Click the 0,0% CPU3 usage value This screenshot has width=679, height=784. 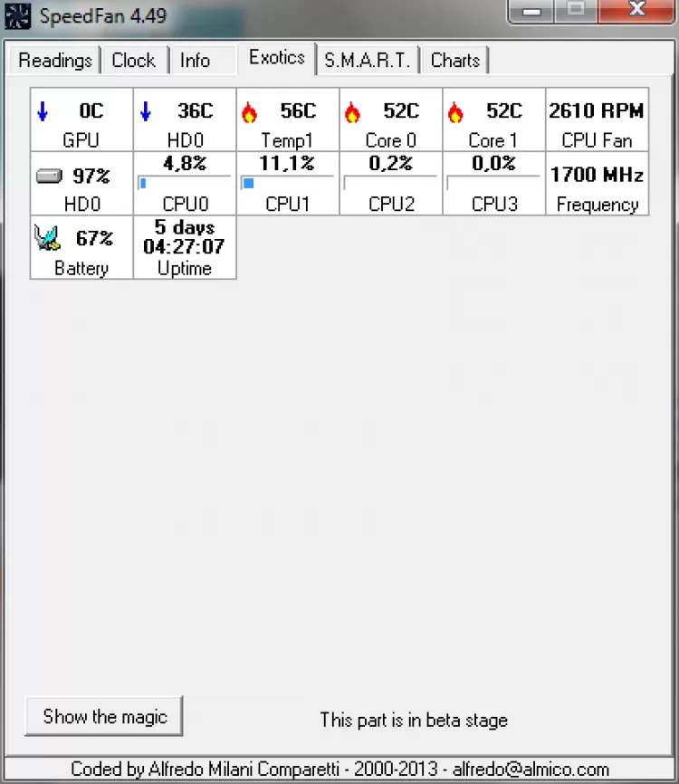(x=493, y=164)
